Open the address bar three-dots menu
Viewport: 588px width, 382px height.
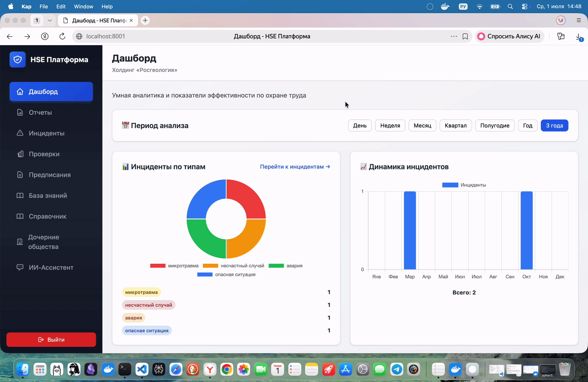[x=454, y=36]
